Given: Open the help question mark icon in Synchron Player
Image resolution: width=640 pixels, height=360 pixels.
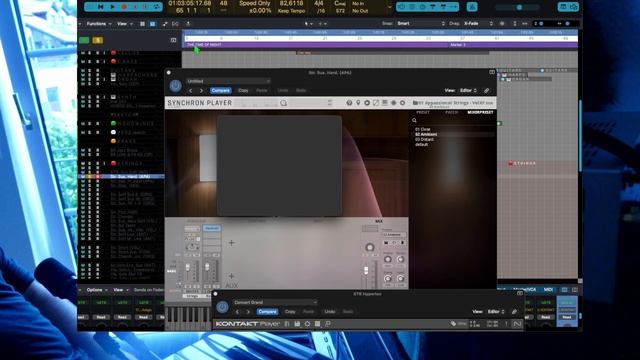Looking at the screenshot, I should pyautogui.click(x=349, y=103).
